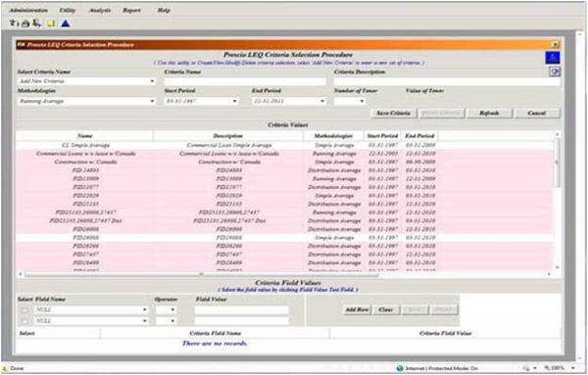Screen dimensions: 588x375
Task: Tick the Select checkbox for first field row
Action: tap(24, 310)
